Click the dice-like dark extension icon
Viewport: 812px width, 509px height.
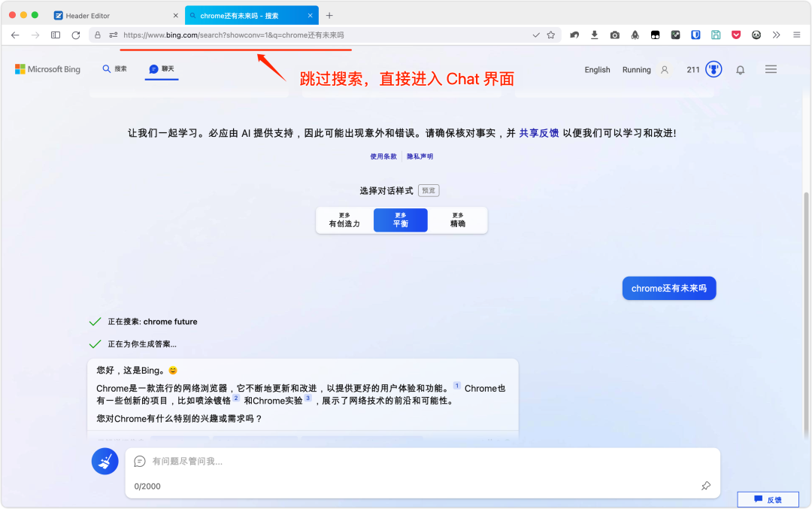(675, 35)
